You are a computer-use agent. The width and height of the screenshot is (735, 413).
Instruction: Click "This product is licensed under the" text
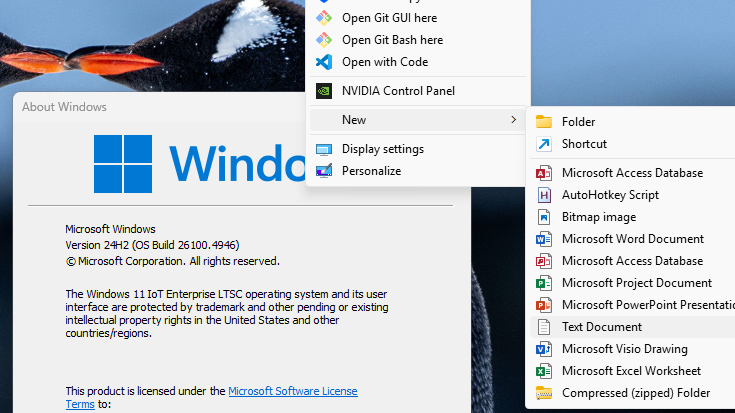click(x=145, y=391)
